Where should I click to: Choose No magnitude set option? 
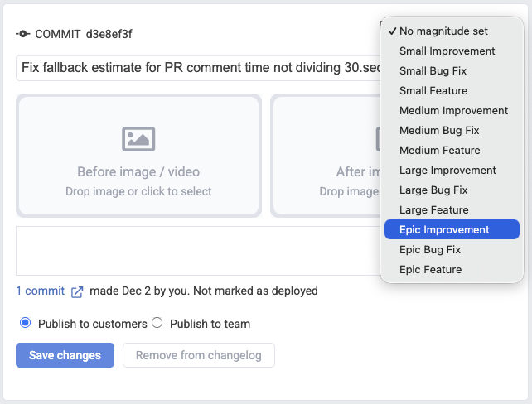(x=449, y=31)
